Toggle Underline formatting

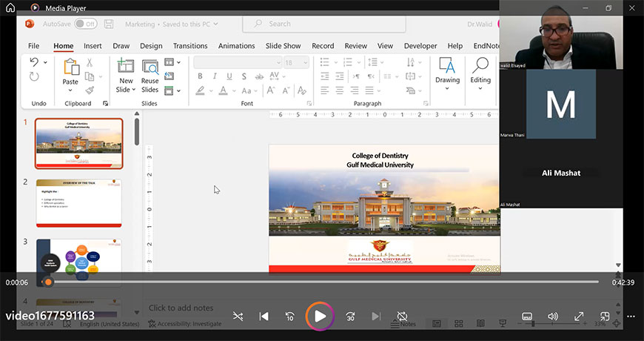coord(229,76)
